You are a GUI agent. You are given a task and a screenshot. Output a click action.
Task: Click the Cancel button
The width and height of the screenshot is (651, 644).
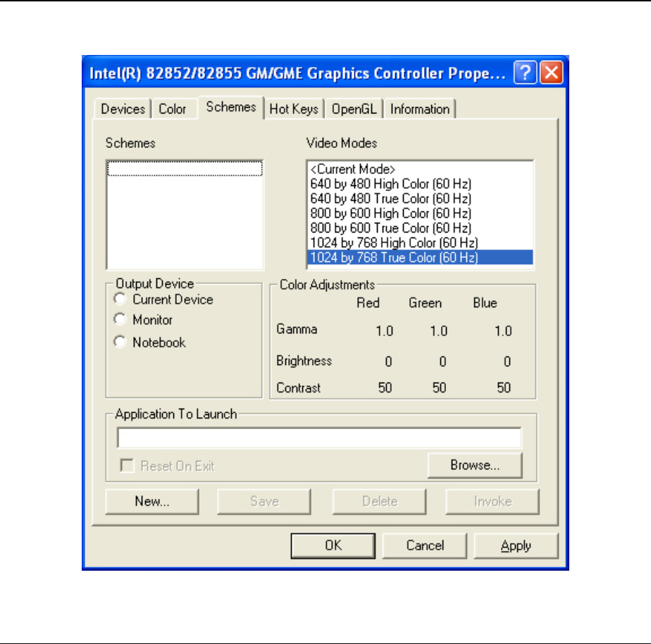click(x=424, y=545)
